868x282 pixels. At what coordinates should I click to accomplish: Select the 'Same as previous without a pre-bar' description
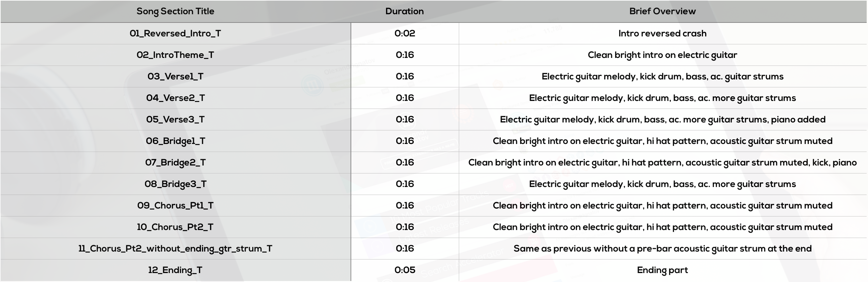click(662, 249)
